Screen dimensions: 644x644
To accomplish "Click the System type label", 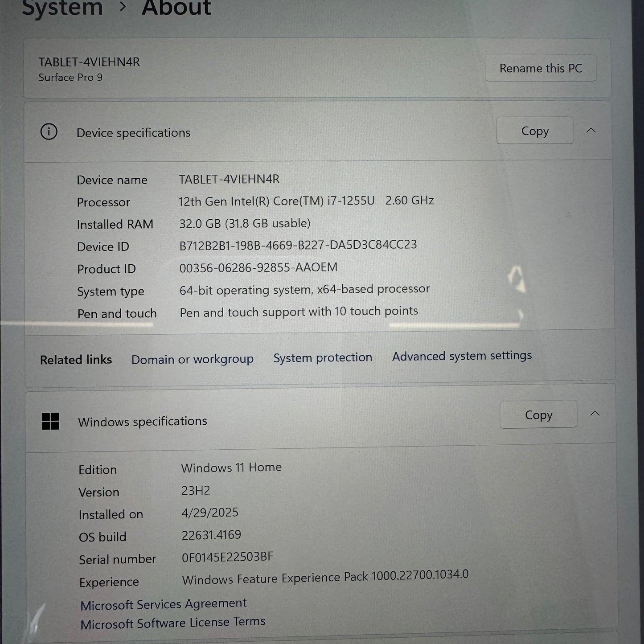I will click(111, 292).
